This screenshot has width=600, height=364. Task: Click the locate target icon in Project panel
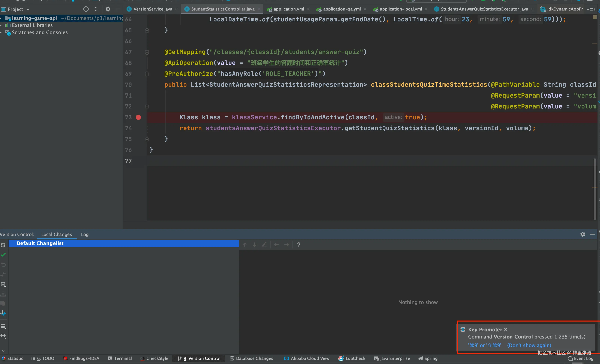[x=86, y=9]
